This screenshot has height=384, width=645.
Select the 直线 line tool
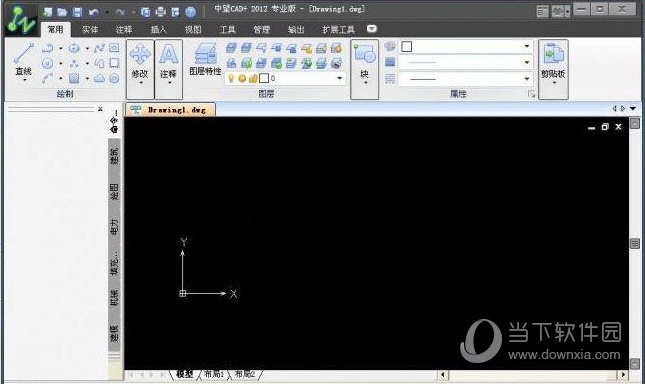point(24,62)
